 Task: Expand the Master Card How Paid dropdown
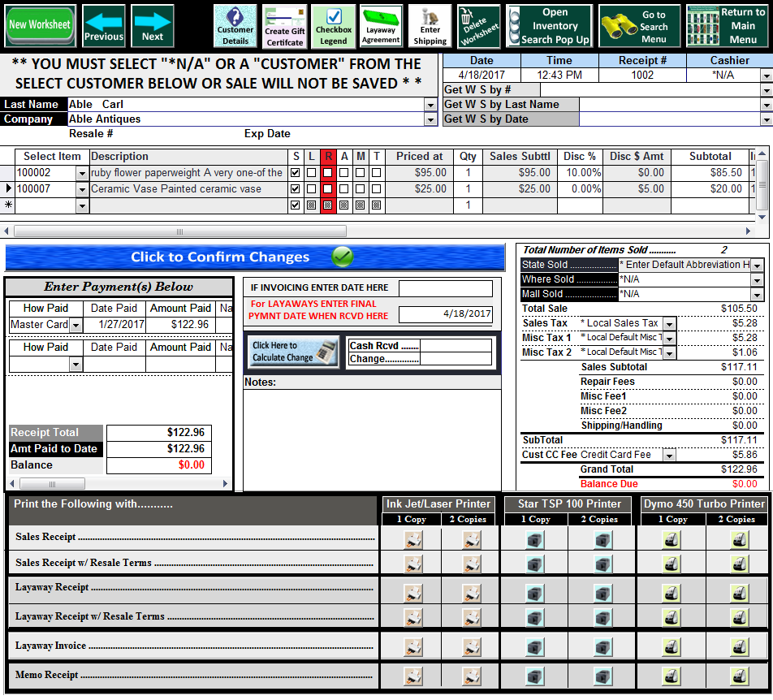click(x=76, y=325)
